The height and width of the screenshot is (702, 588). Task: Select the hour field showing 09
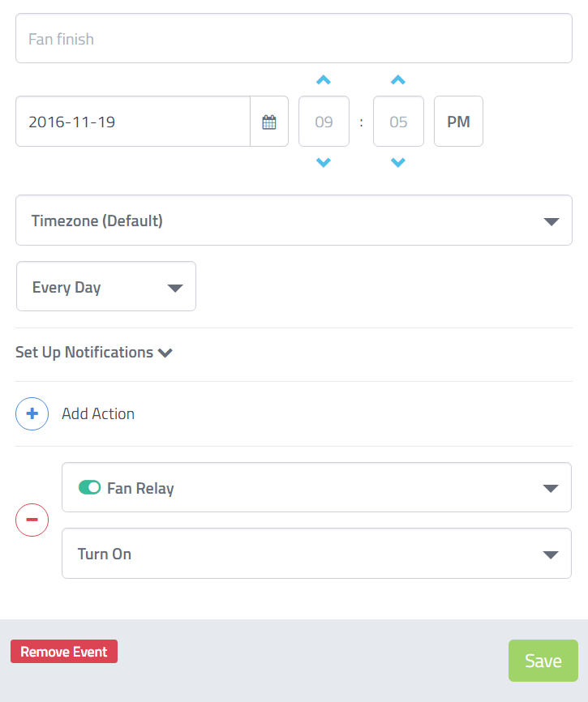click(x=324, y=122)
